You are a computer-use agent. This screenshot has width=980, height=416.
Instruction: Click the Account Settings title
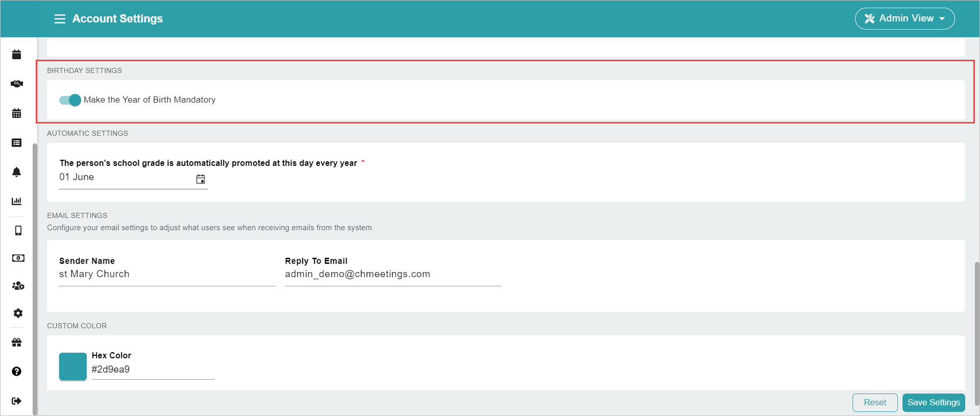[118, 19]
